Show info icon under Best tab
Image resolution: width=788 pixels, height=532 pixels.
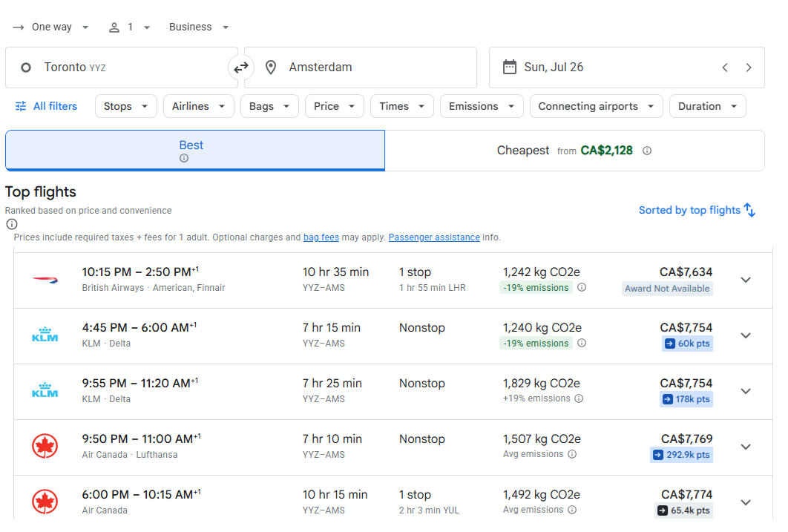(184, 158)
